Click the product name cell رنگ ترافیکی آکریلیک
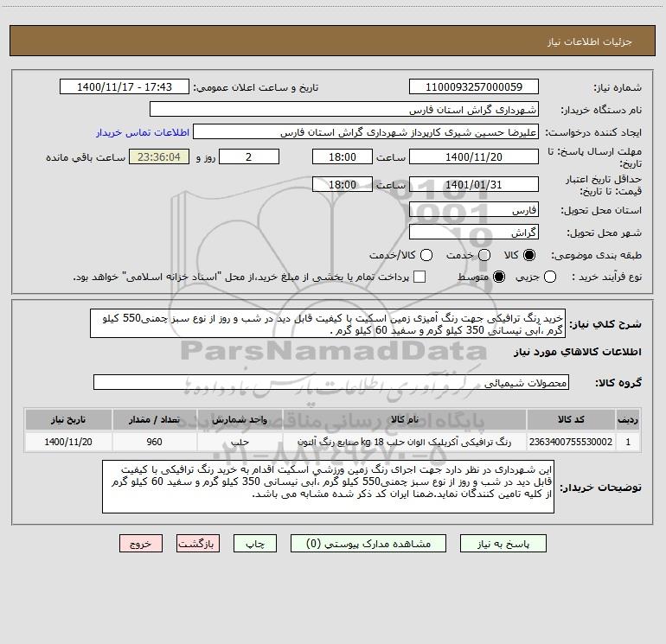This screenshot has height=644, width=666. coord(405,442)
